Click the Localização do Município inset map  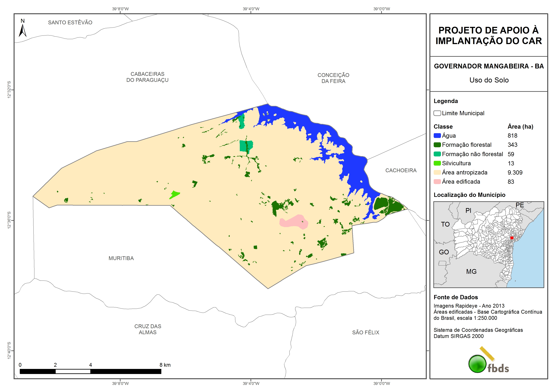(489, 244)
